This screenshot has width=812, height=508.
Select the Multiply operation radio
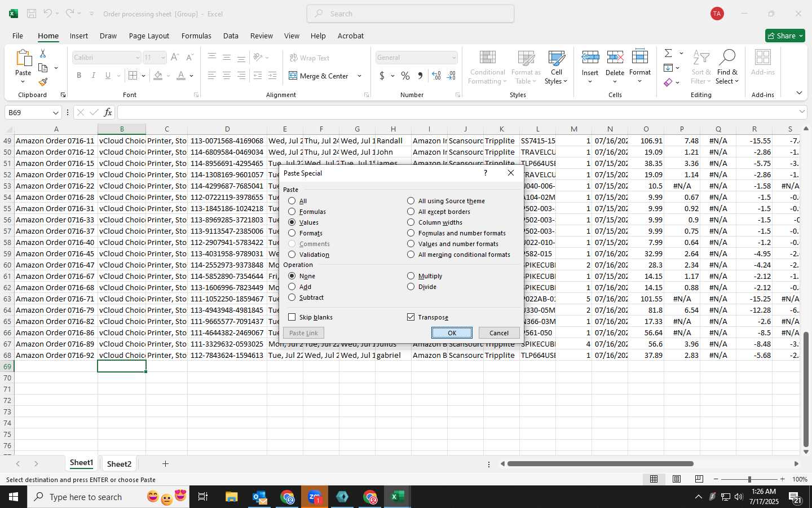pyautogui.click(x=411, y=276)
